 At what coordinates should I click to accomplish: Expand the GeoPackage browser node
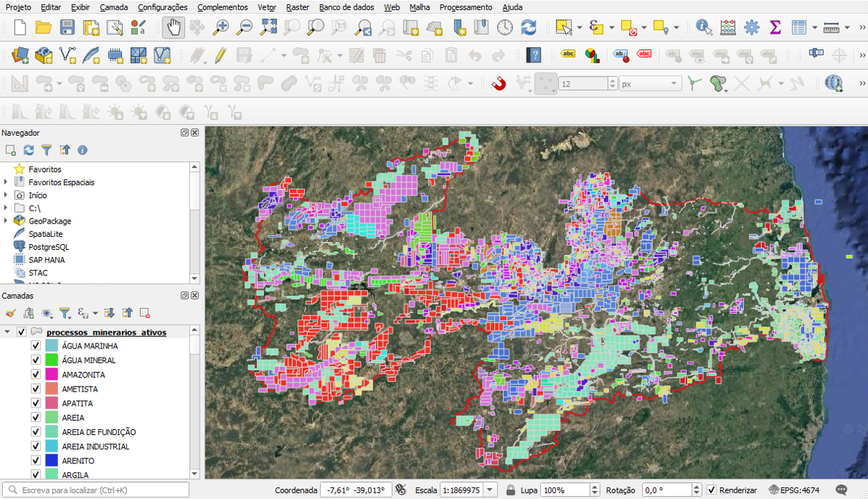[x=6, y=221]
